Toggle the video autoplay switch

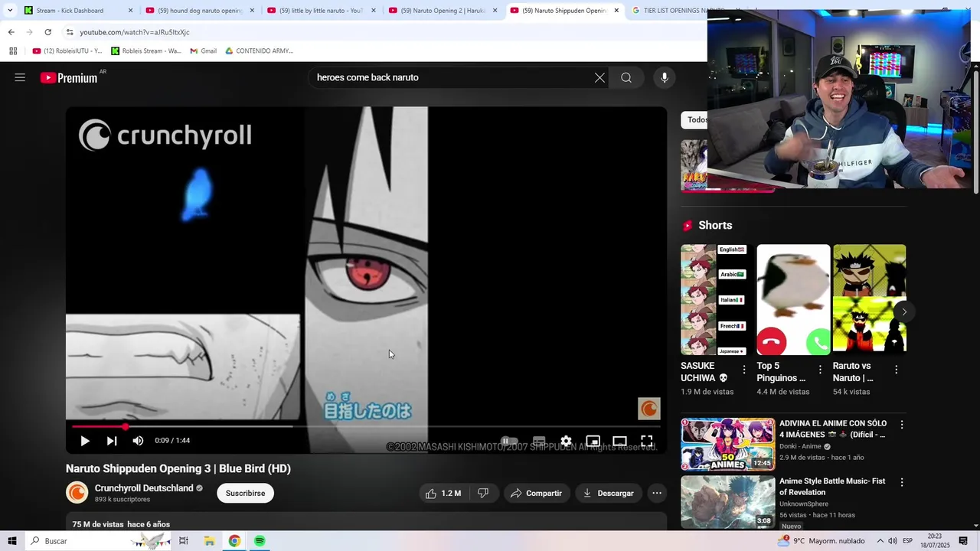(508, 442)
